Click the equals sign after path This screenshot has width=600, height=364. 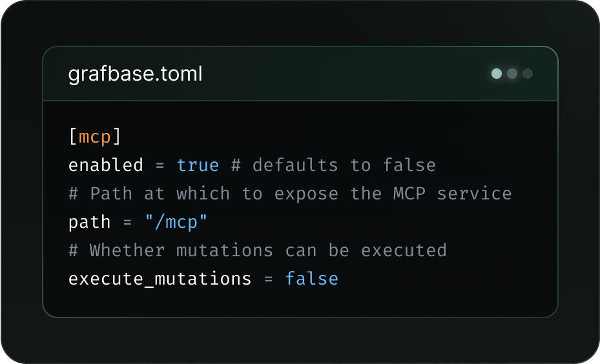(127, 222)
